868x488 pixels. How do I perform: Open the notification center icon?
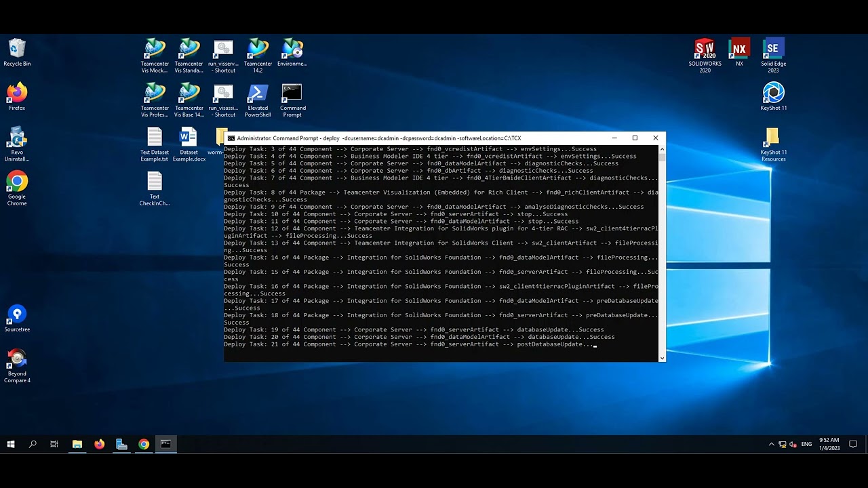point(853,445)
